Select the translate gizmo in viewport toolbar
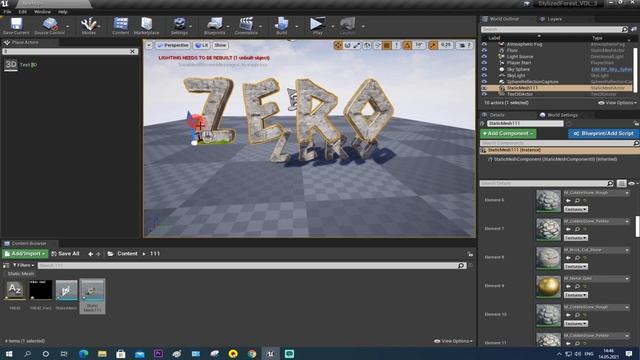The height and width of the screenshot is (360, 640). (338, 45)
